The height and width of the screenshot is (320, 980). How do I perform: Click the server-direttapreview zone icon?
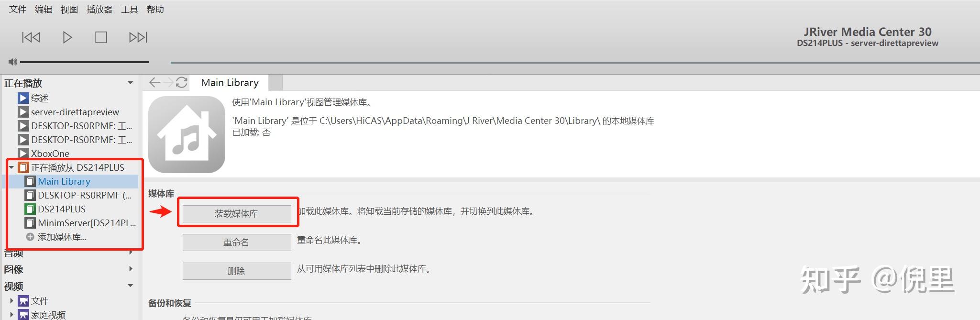[23, 112]
